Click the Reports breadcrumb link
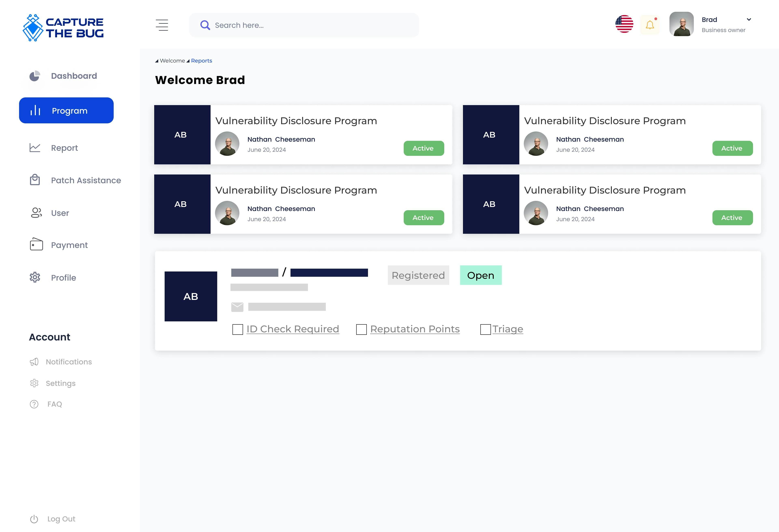This screenshot has height=532, width=779. tap(201, 61)
